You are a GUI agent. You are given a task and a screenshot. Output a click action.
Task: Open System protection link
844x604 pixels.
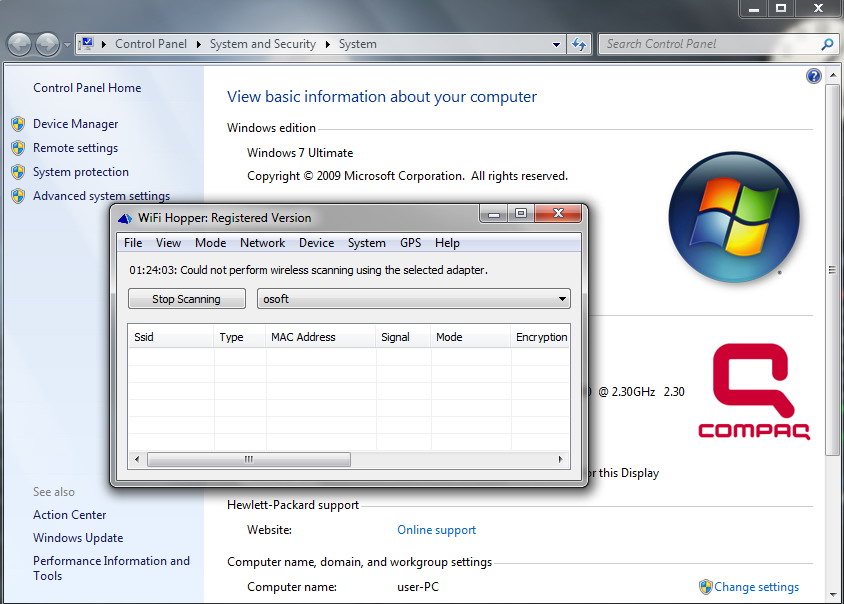81,172
